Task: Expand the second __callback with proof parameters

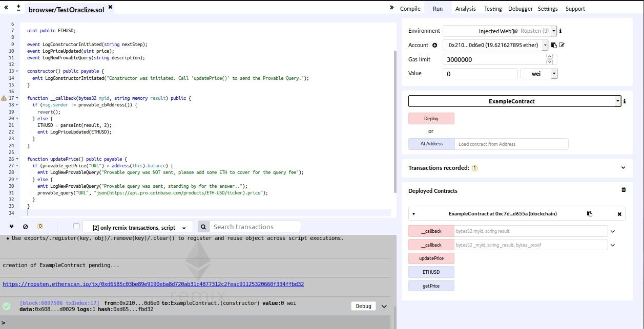Action: click(x=612, y=245)
